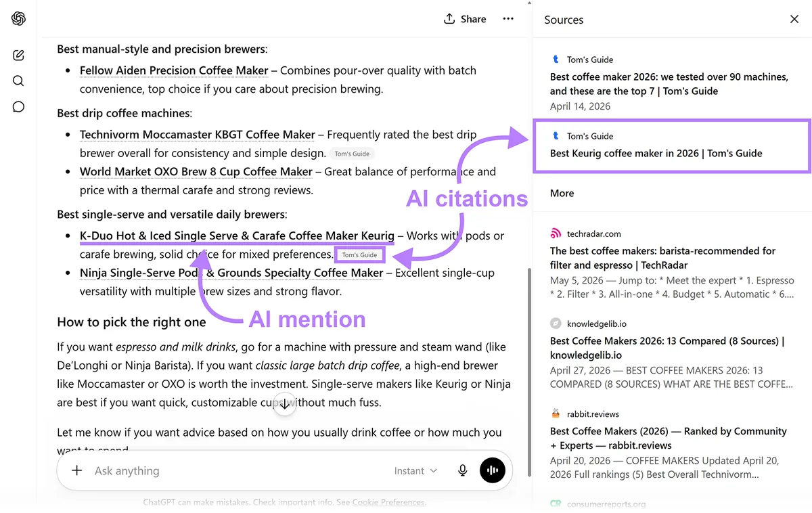This screenshot has width=812, height=513.
Task: Jump to bottom with down-arrow button
Action: point(285,405)
